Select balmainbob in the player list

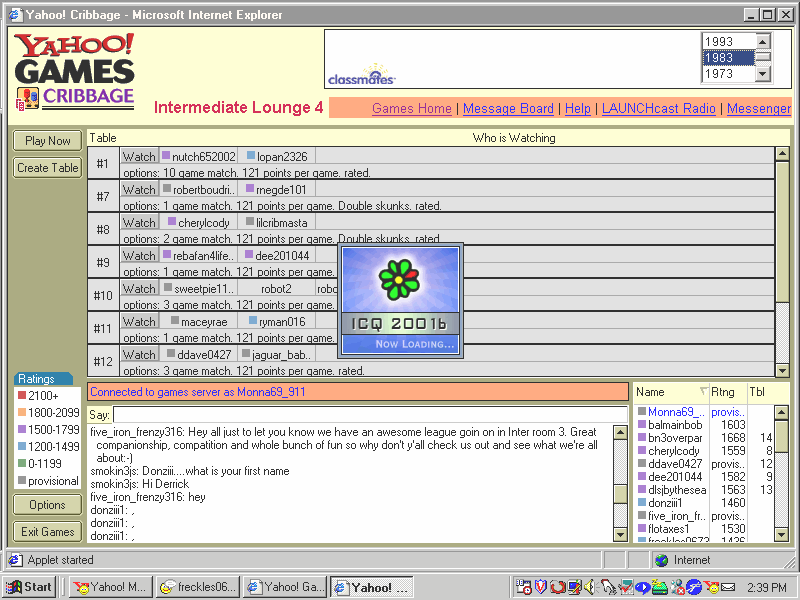(675, 424)
